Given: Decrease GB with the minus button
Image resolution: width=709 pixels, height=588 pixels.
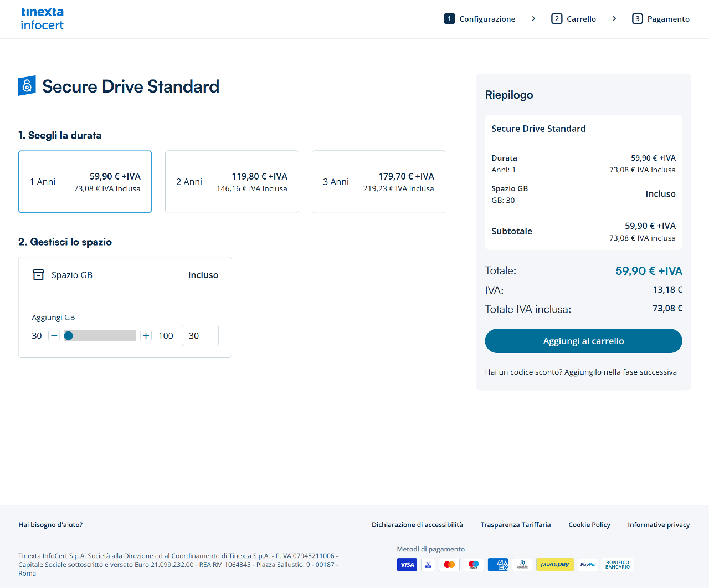Looking at the screenshot, I should (54, 335).
